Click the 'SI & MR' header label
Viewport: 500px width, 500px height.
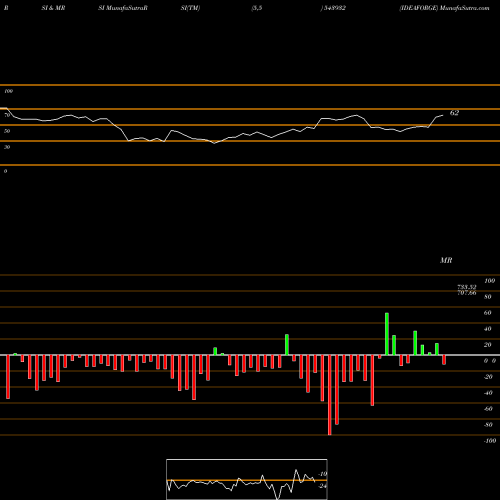tap(53, 8)
